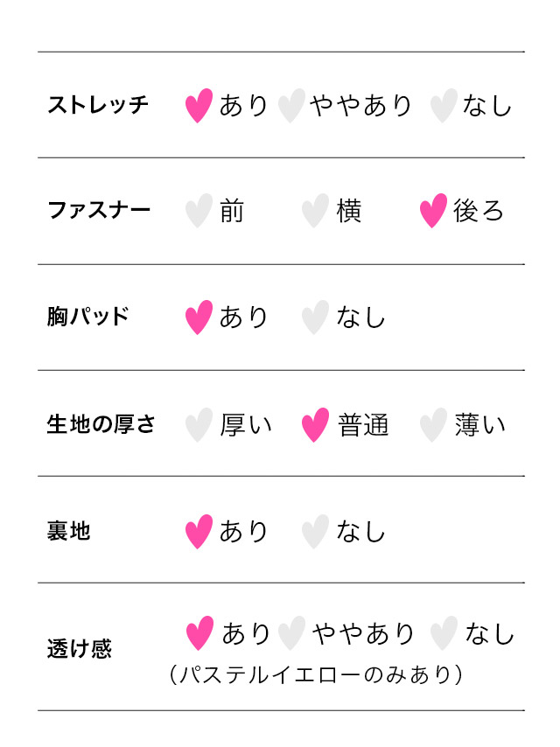This screenshot has height=747, width=560.
Task: Click the pink heart for 裏地 あり
Action: pyautogui.click(x=199, y=532)
